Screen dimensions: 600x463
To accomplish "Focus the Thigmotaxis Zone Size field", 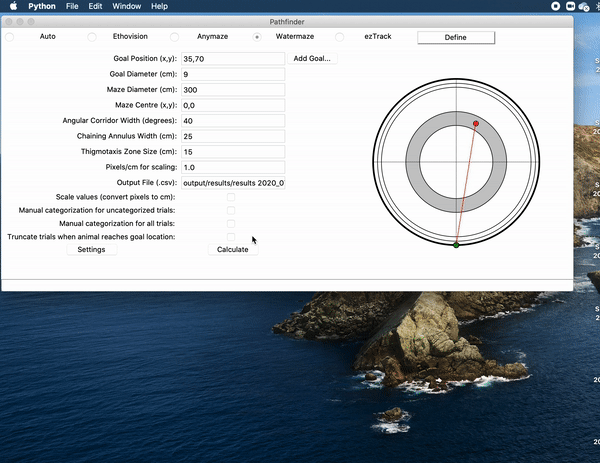I will 233,152.
